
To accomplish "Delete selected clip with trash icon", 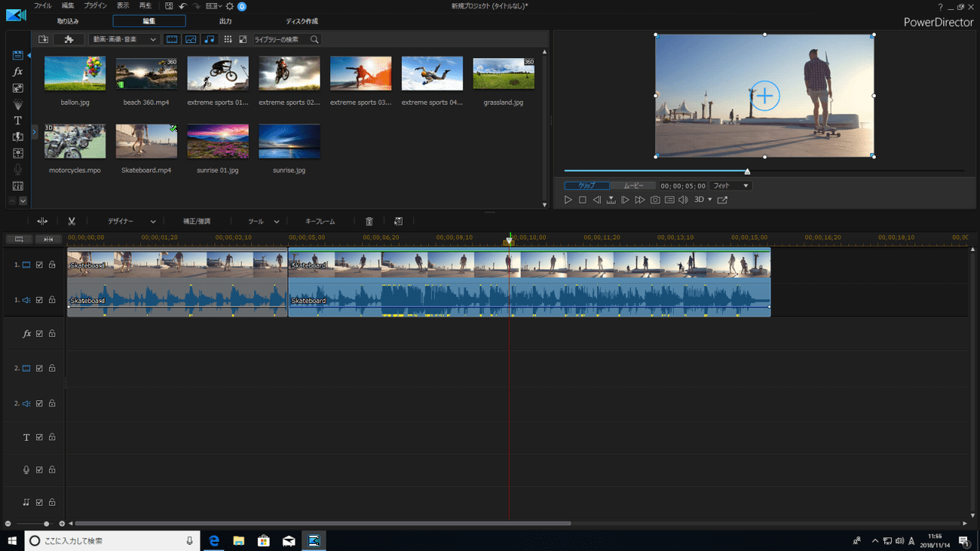I will tap(369, 221).
